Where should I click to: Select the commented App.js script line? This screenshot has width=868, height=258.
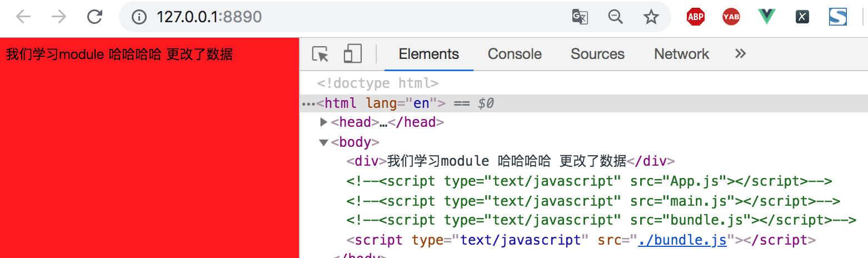[588, 181]
